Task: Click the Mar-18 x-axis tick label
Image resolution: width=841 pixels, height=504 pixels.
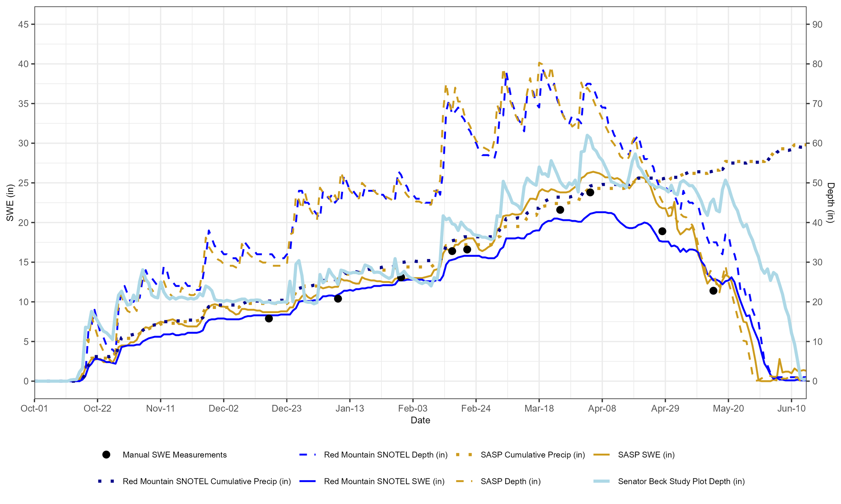Action: [x=539, y=408]
